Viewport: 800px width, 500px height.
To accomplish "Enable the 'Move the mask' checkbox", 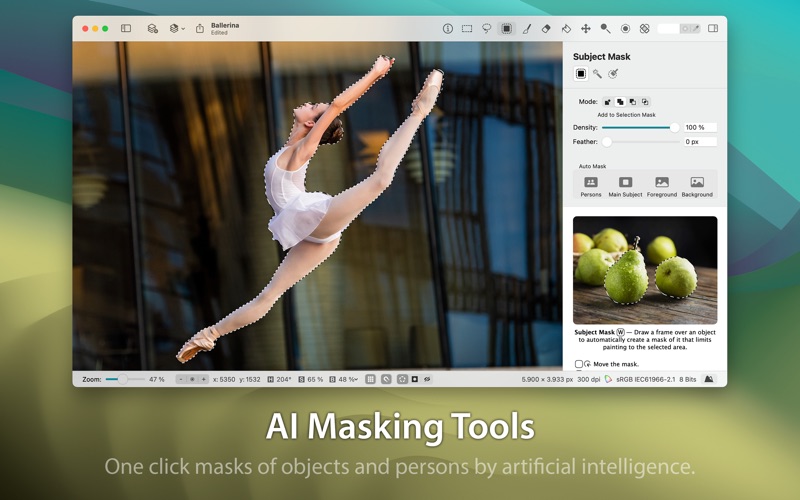I will pyautogui.click(x=579, y=364).
